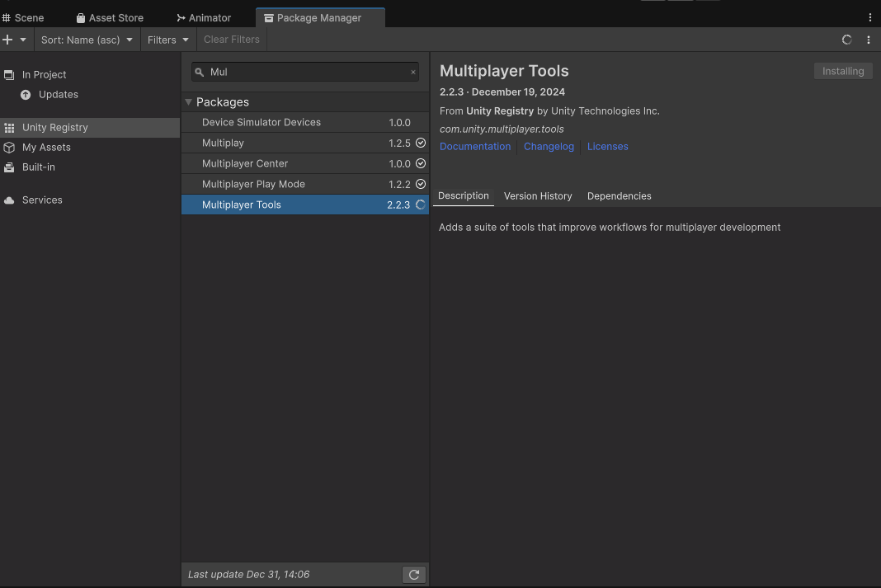
Task: Click the In Project icon
Action: click(9, 75)
